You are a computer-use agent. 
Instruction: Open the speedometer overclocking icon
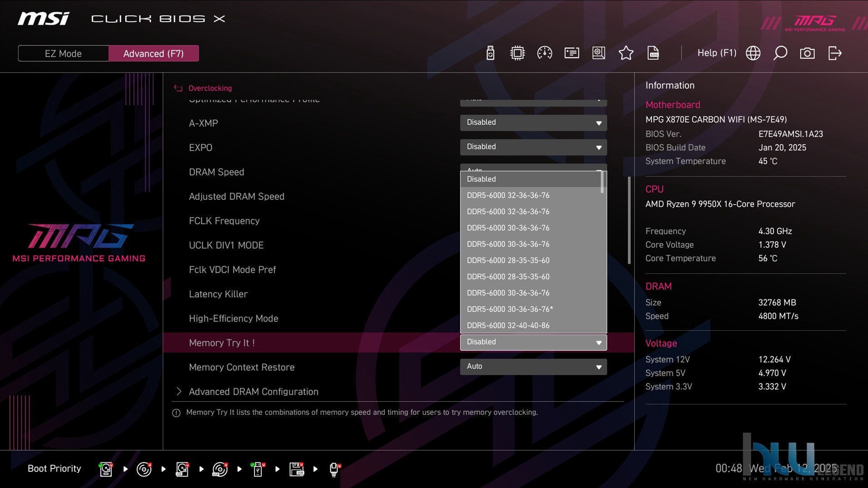tap(544, 53)
